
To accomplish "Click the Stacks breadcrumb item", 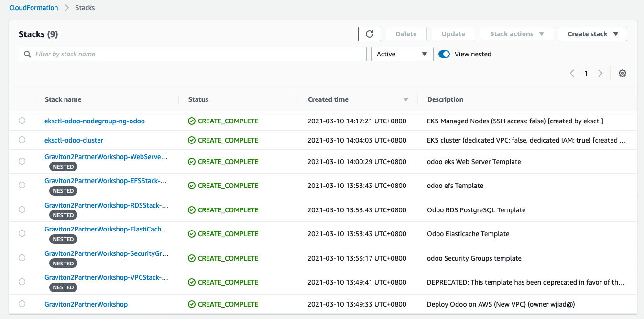I will coord(85,8).
